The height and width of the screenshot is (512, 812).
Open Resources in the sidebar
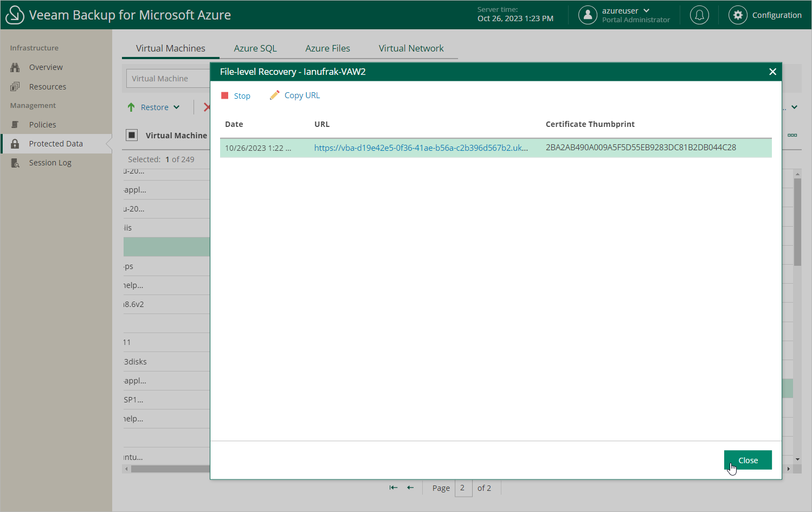click(x=47, y=87)
